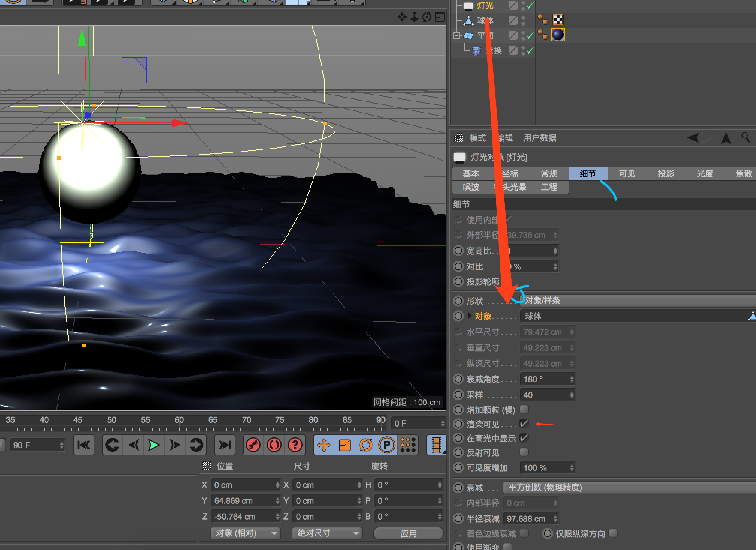
Task: Open the 形状 dropdown showing 对象/样条
Action: 637,301
